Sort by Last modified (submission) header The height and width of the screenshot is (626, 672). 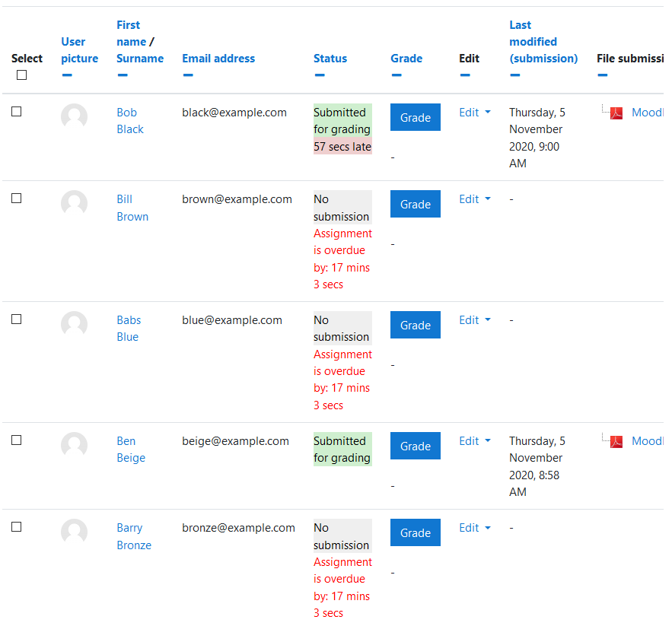coord(543,42)
